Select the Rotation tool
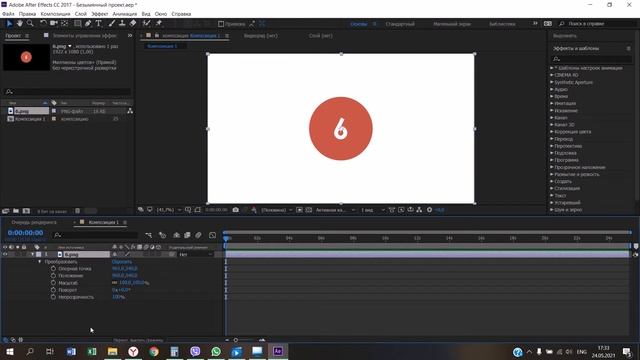Image resolution: width=640 pixels, height=360 pixels. [x=43, y=24]
